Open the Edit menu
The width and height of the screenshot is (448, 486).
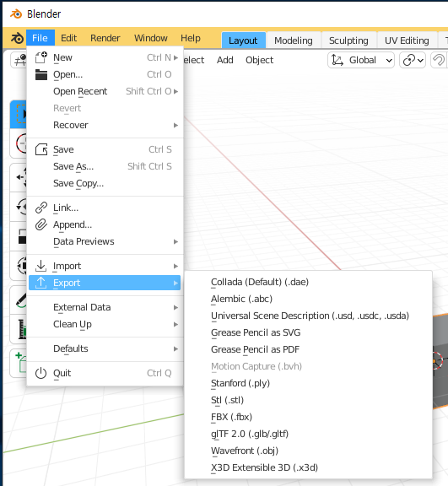68,38
